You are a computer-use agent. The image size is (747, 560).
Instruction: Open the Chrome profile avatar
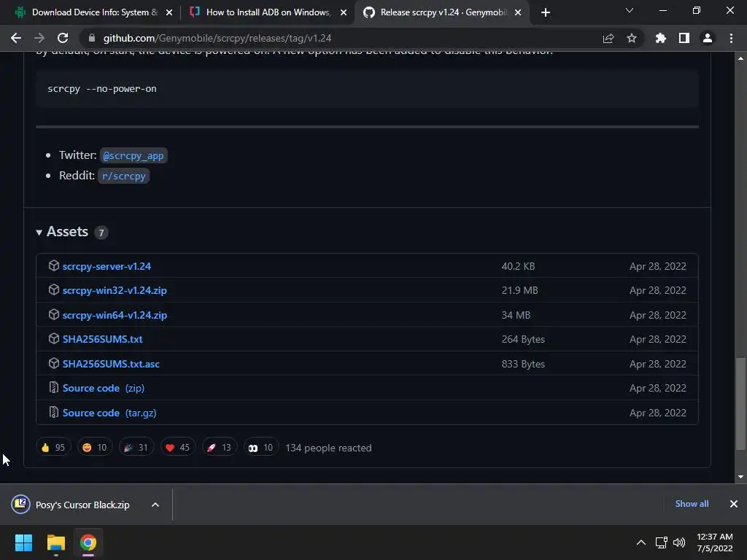708,38
